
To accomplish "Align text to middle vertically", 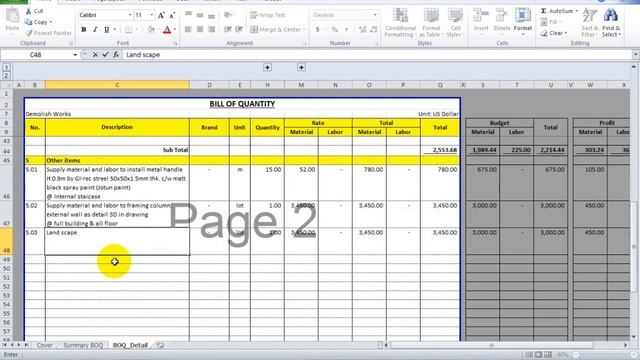I will [x=200, y=15].
